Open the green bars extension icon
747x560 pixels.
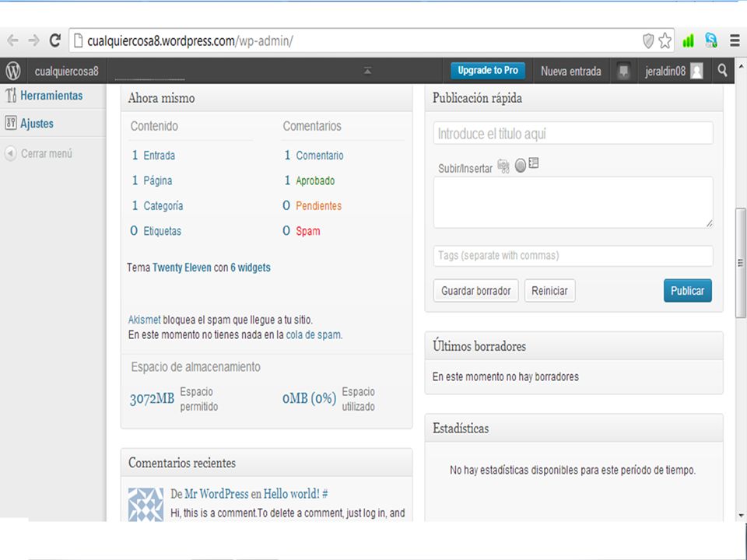coord(688,41)
